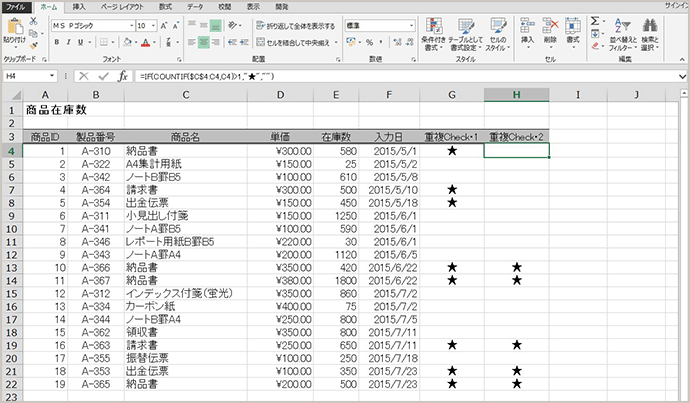Toggle Bold formatting

57,42
